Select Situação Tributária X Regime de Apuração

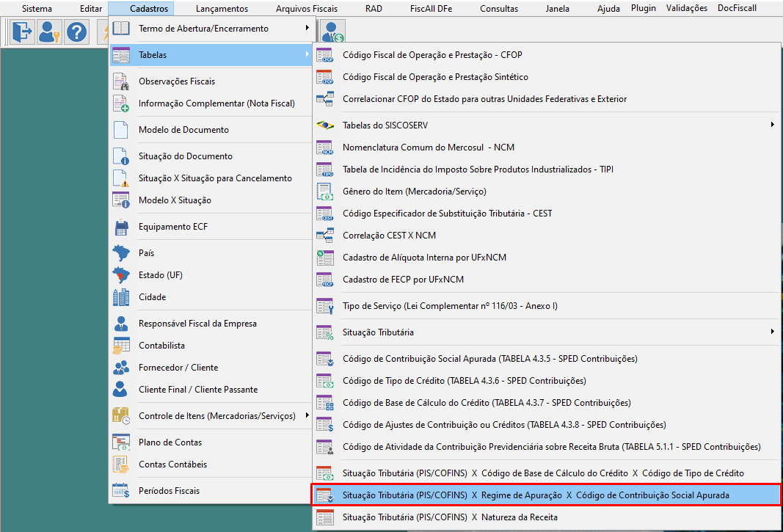click(546, 495)
